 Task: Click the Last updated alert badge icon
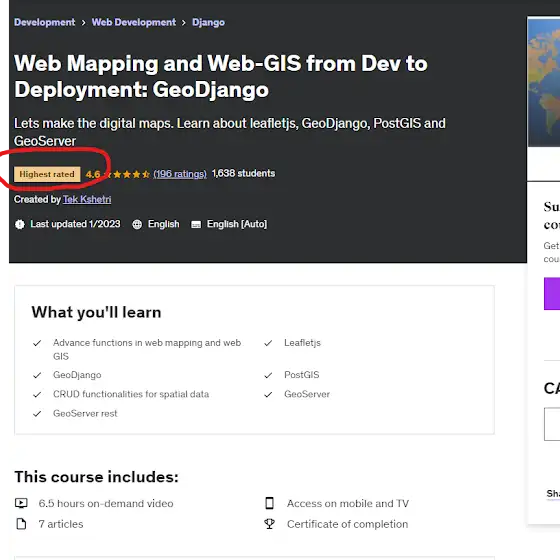pos(20,224)
